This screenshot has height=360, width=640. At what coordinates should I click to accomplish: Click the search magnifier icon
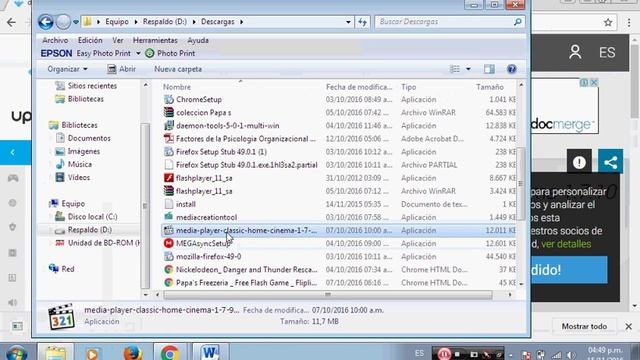(x=518, y=22)
